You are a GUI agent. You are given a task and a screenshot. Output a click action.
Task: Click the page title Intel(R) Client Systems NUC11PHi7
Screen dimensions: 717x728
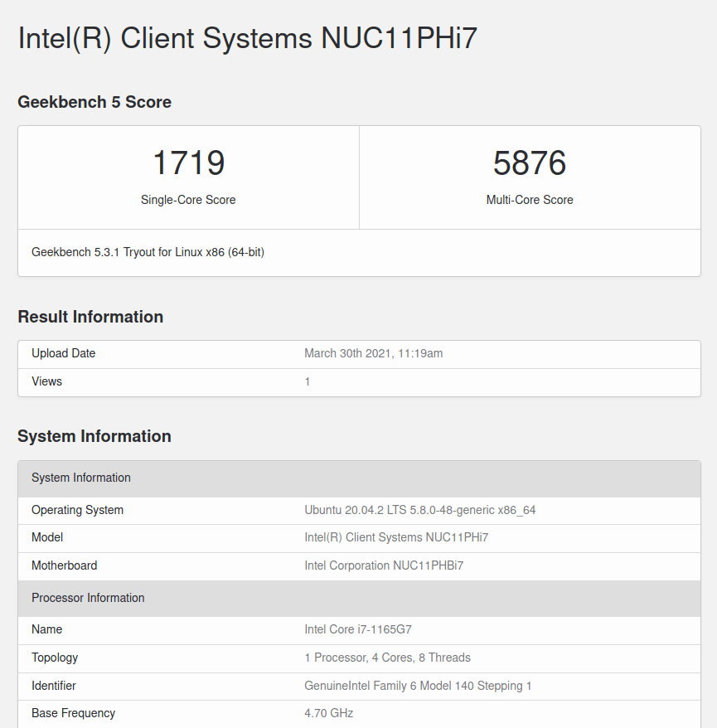coord(247,37)
